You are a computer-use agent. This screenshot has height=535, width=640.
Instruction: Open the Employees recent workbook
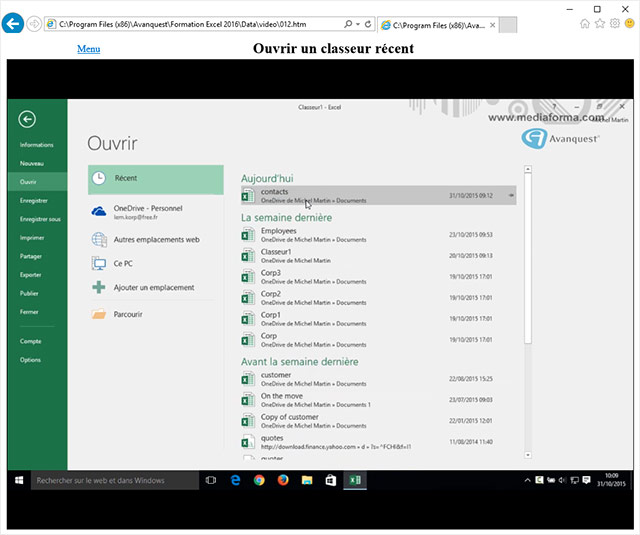378,235
